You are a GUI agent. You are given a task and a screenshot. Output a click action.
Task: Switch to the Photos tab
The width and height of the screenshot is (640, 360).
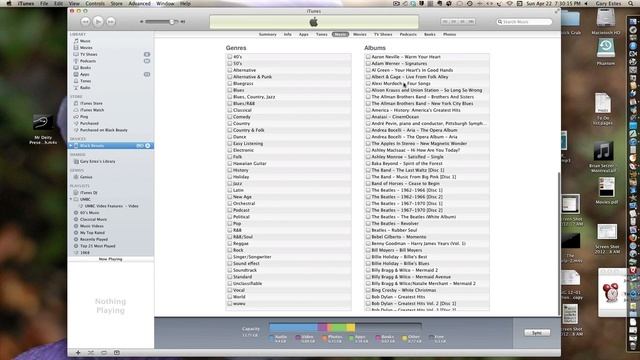(x=449, y=34)
